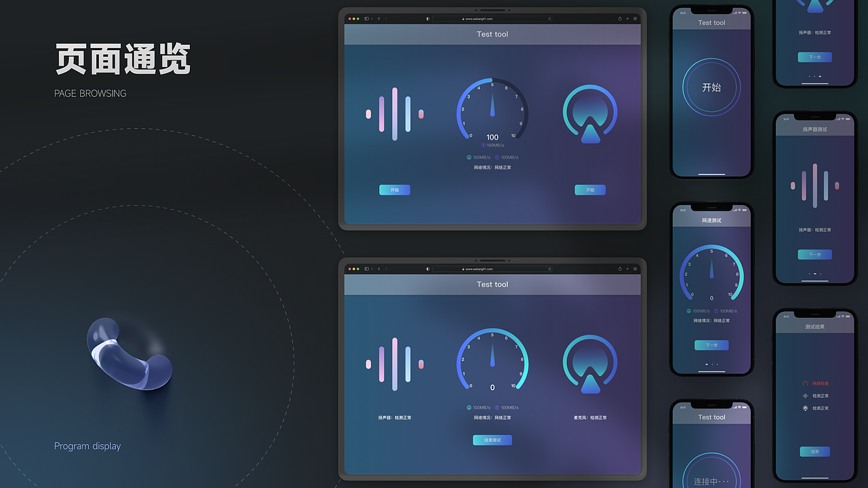Open tab overview grid in tablet showing speed 100

(x=635, y=18)
